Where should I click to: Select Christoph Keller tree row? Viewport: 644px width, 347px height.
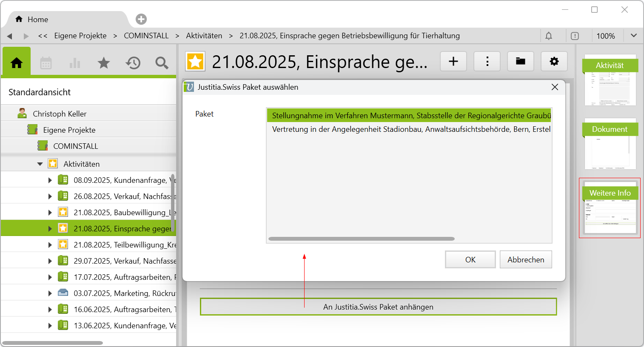point(88,114)
